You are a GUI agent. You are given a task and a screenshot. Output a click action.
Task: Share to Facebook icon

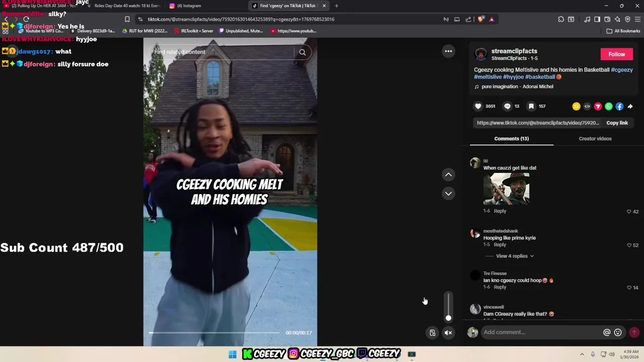(x=619, y=106)
